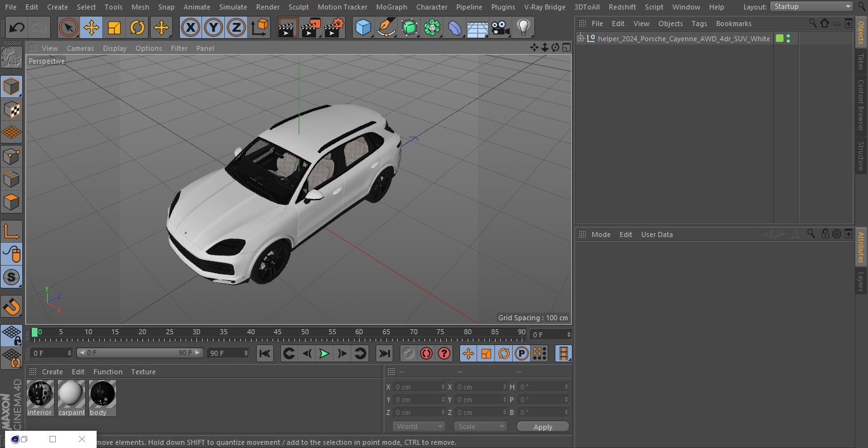Open the MoGraph menu
Viewport: 868px width, 448px height.
tap(391, 7)
